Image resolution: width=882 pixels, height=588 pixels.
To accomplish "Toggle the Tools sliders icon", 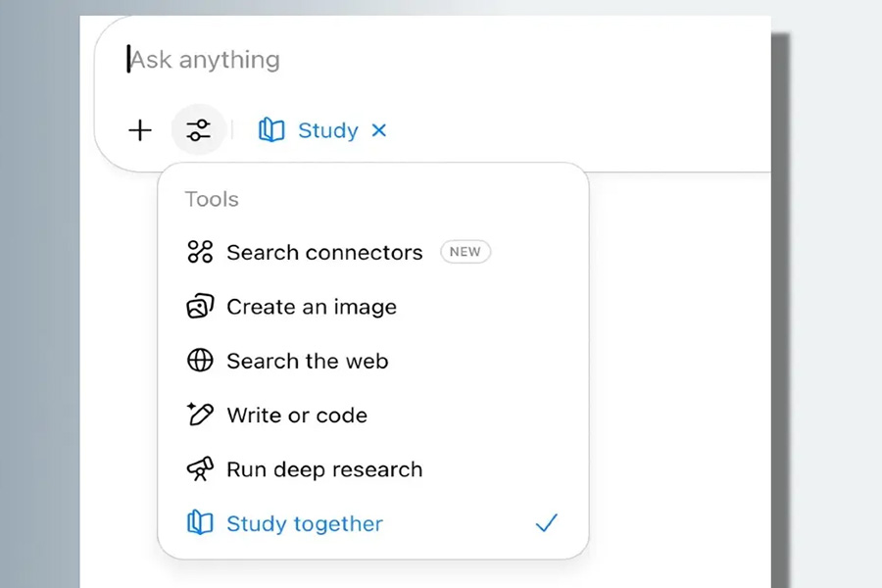I will (198, 130).
